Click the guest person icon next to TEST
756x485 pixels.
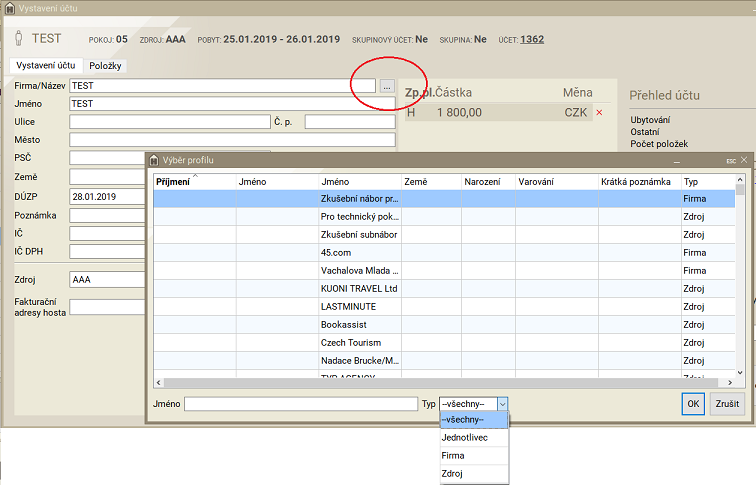(18, 39)
